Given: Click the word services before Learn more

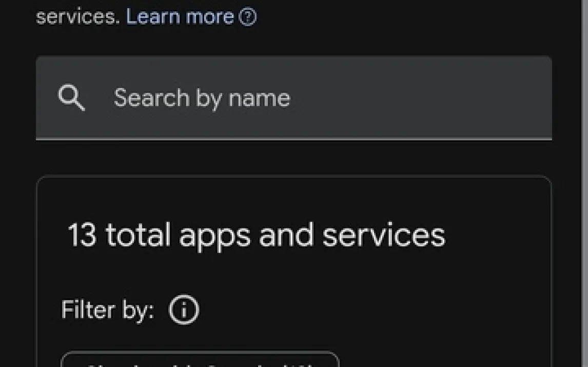Looking at the screenshot, I should tap(77, 17).
